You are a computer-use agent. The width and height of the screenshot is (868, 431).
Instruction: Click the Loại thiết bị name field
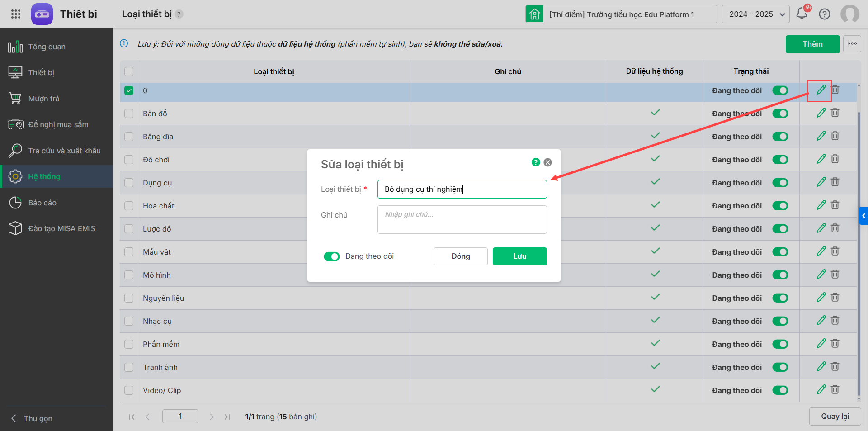[x=462, y=189]
